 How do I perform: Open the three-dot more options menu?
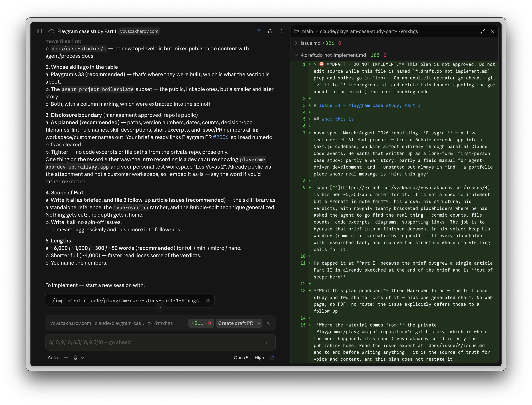click(281, 31)
